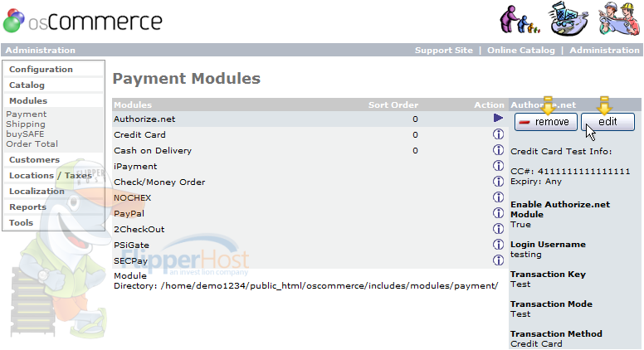
Task: Select the Credit Card module row
Action: click(310, 134)
